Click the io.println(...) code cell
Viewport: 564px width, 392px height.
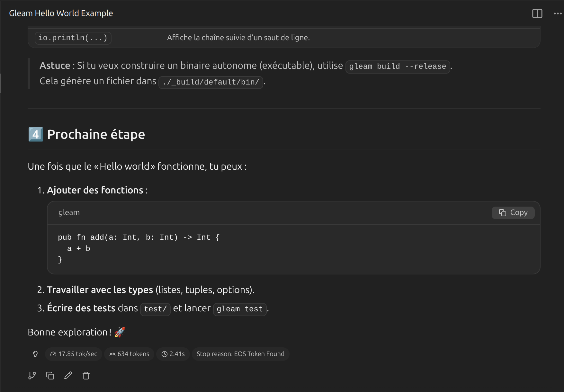[73, 38]
